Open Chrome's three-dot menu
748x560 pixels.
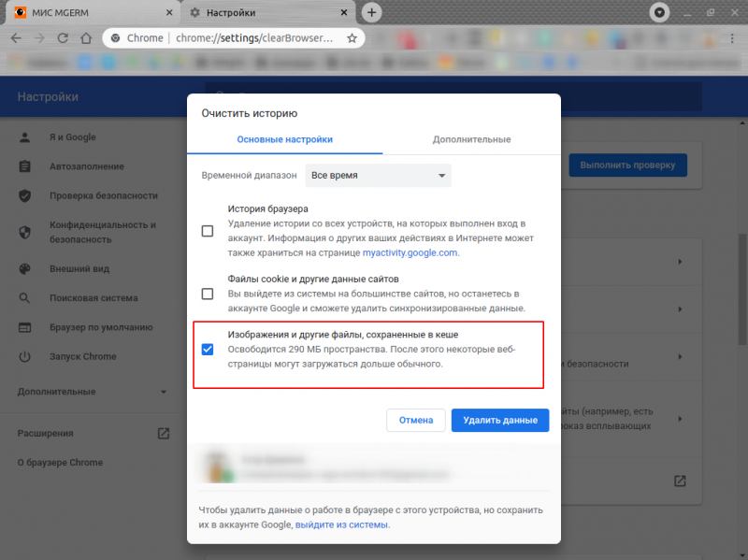(732, 38)
